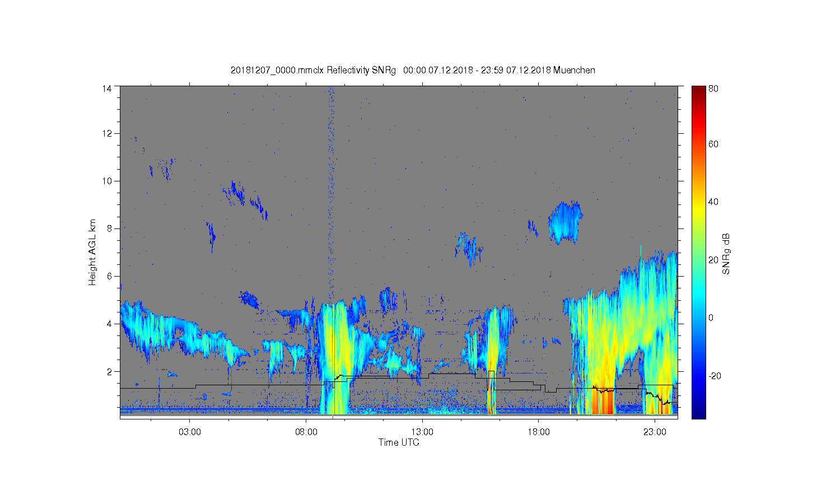Click the "Time UTC" axis label
This screenshot has width=840, height=504.
click(399, 442)
